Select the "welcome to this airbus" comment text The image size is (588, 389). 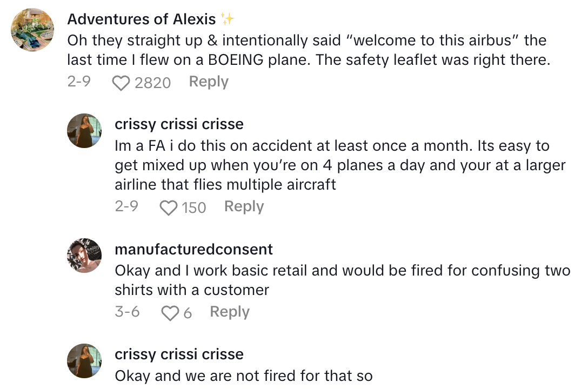[x=308, y=50]
